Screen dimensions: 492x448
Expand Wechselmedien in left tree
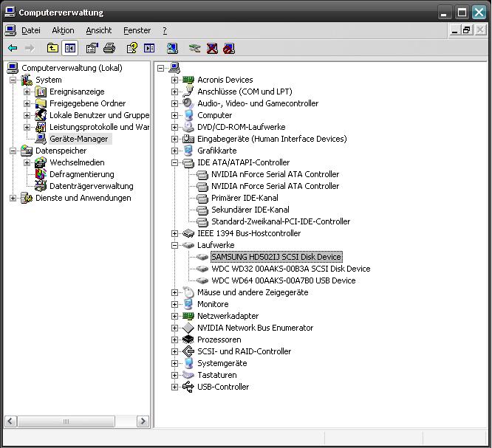pyautogui.click(x=27, y=162)
